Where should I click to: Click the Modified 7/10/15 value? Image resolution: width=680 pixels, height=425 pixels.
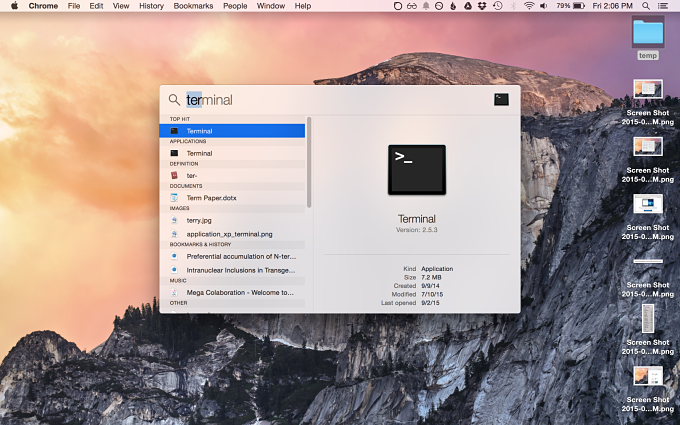tap(432, 294)
